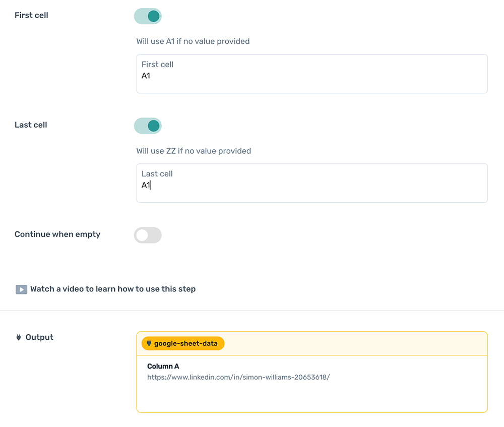Click into the Last cell input field

[x=311, y=186]
